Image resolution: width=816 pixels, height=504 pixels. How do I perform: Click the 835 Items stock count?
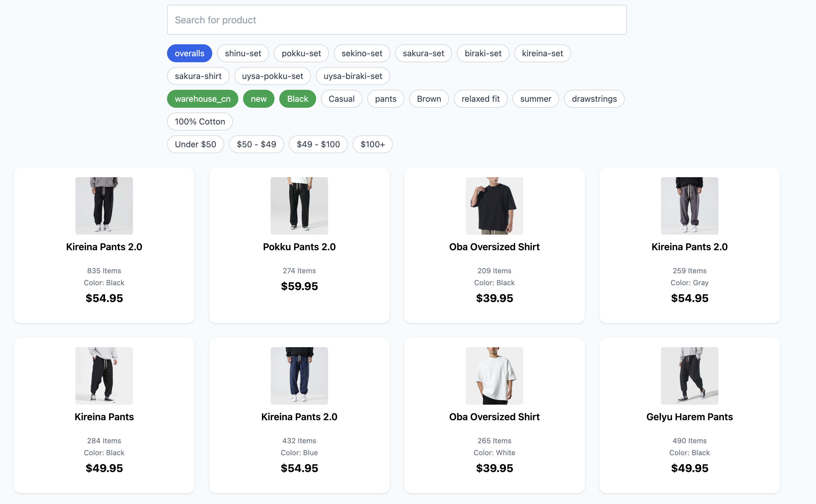click(104, 271)
